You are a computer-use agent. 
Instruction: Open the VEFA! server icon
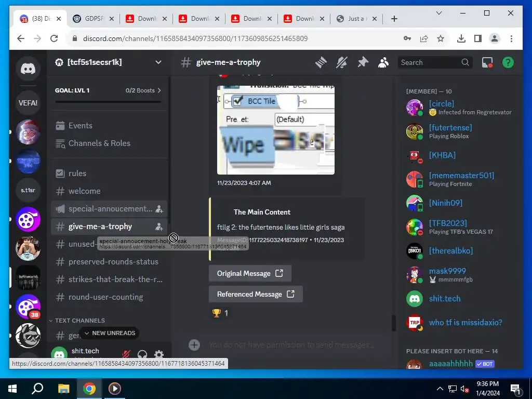(28, 103)
